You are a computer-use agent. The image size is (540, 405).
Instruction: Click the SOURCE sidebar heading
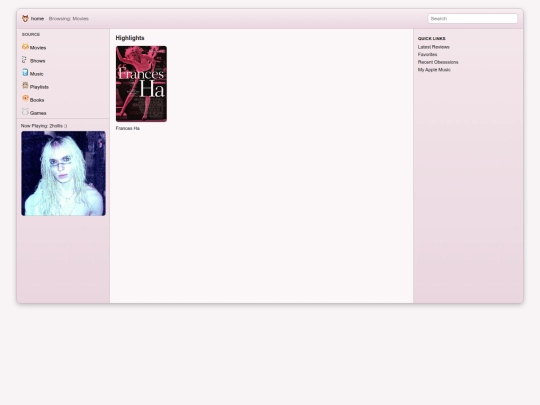point(31,34)
